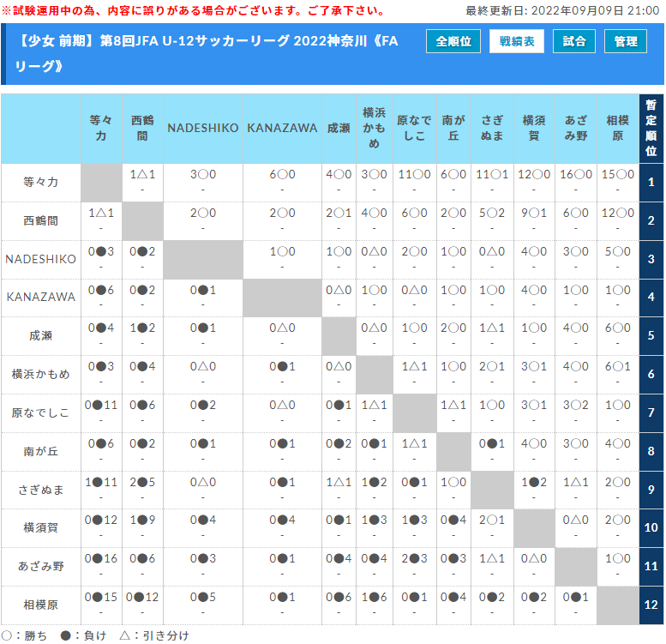
Task: Click NADESHIKO vs 等々力 result 0●3
Action: [101, 252]
